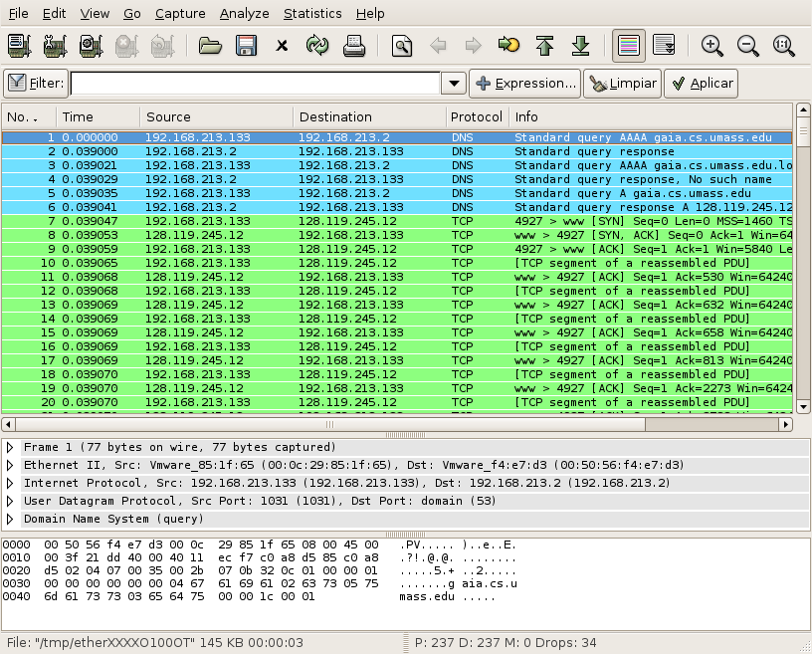Screen dimensions: 812x654
Task: Click packet list scroll down arrow
Action: point(803,407)
